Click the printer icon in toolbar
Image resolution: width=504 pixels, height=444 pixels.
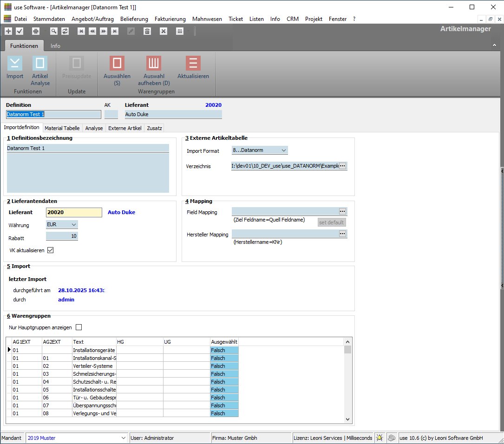click(36, 31)
